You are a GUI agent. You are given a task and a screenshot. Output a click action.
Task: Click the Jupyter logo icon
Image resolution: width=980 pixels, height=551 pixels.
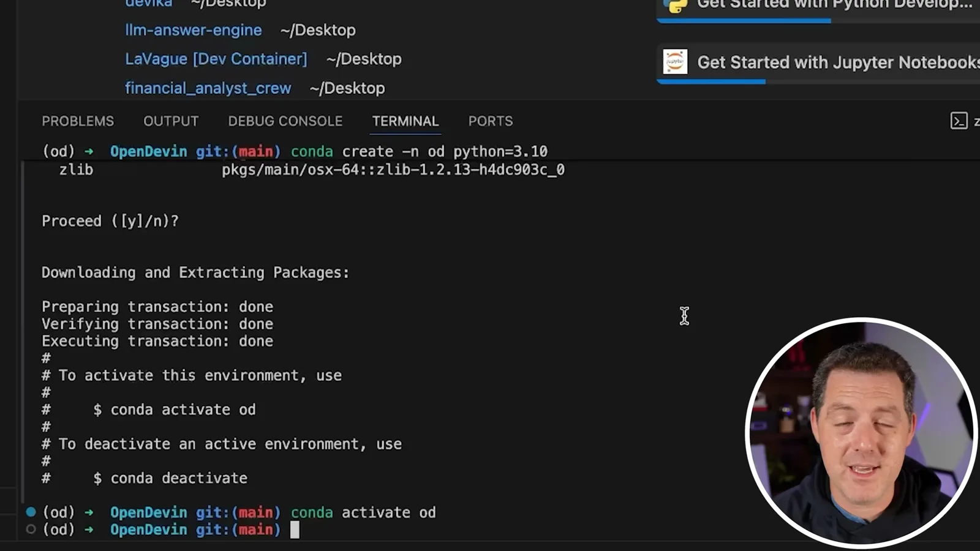[675, 62]
